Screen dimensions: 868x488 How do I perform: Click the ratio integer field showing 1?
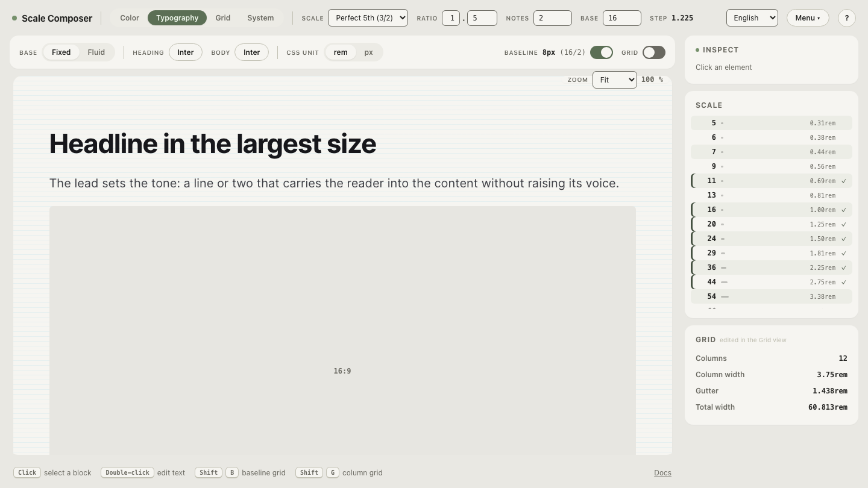click(x=451, y=18)
